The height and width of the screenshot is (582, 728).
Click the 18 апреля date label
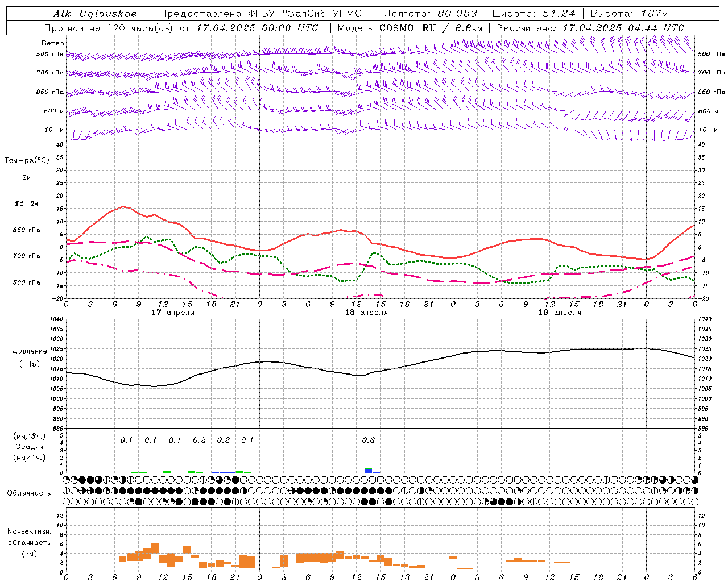[366, 313]
